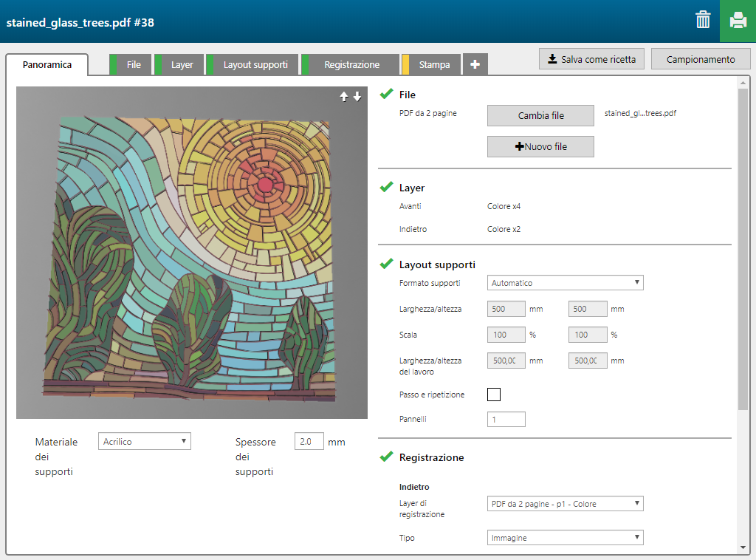Enable the Passo e ripetizione checkbox

[494, 395]
